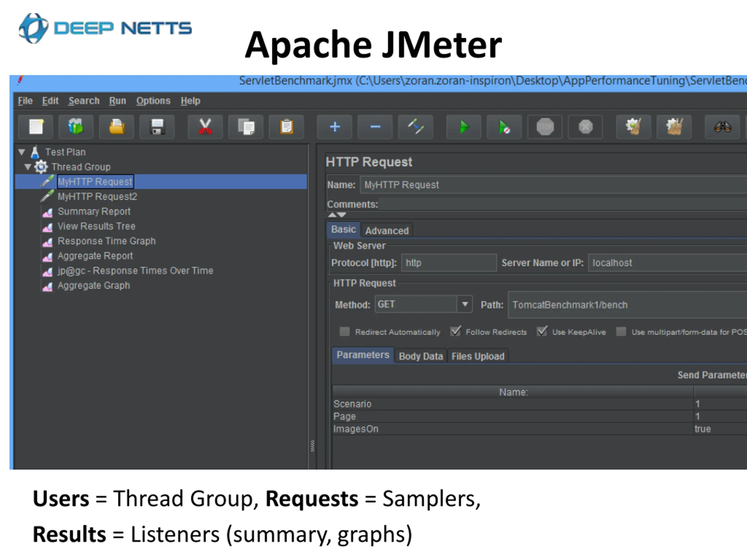This screenshot has width=747, height=560.
Task: Open the Method GET dropdown
Action: point(465,304)
